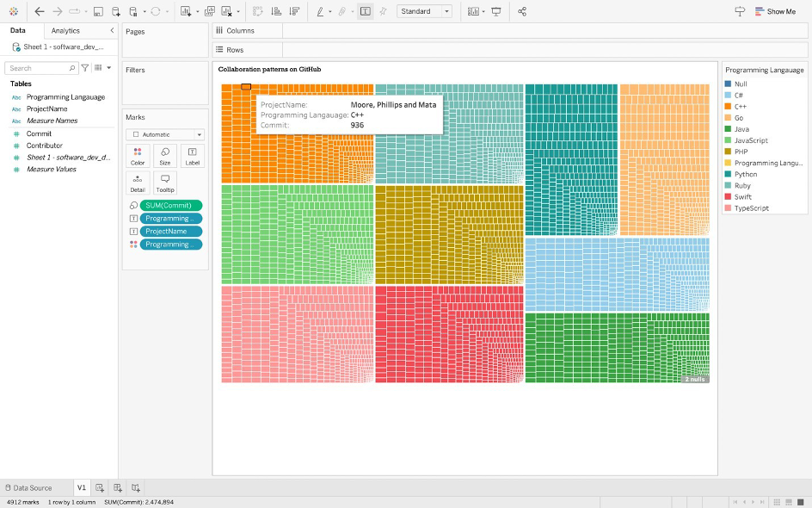The height and width of the screenshot is (508, 812).
Task: Add a new story tab
Action: [136, 488]
